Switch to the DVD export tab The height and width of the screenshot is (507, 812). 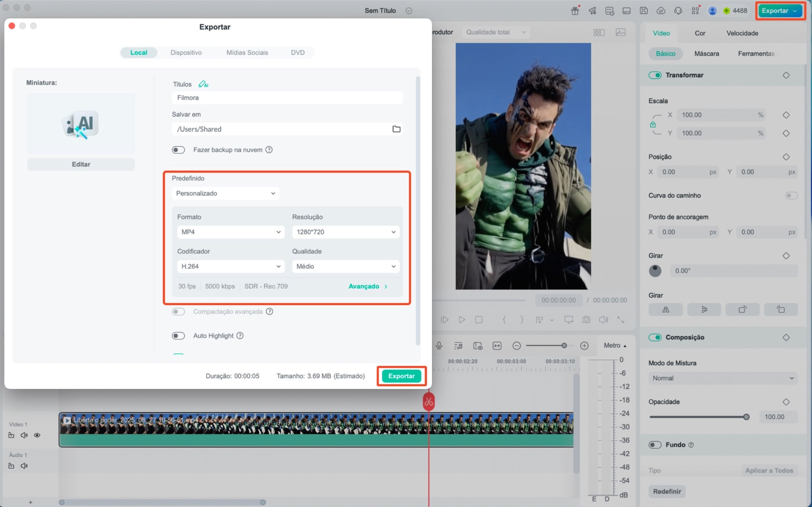tap(298, 52)
